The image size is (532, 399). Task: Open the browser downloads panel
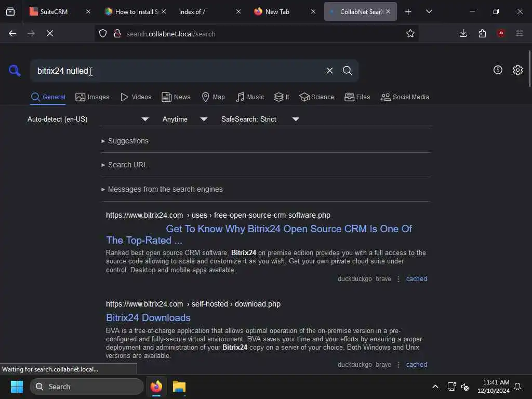[x=463, y=33]
